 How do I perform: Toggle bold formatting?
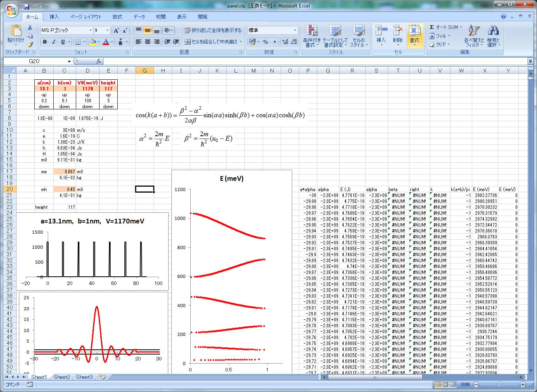coord(45,42)
